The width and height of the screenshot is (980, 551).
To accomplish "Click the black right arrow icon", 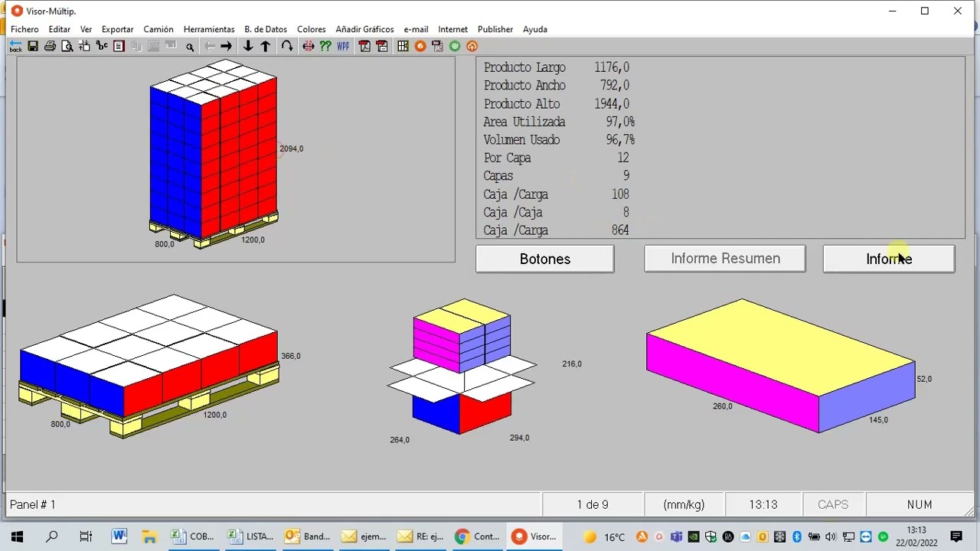I will point(226,46).
